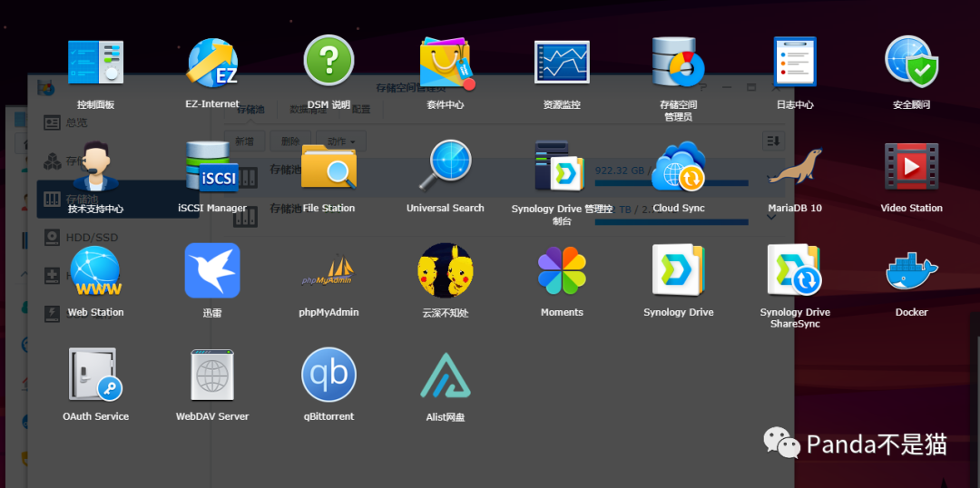The image size is (980, 488).
Task: Launch Universal Search app
Action: click(x=446, y=165)
